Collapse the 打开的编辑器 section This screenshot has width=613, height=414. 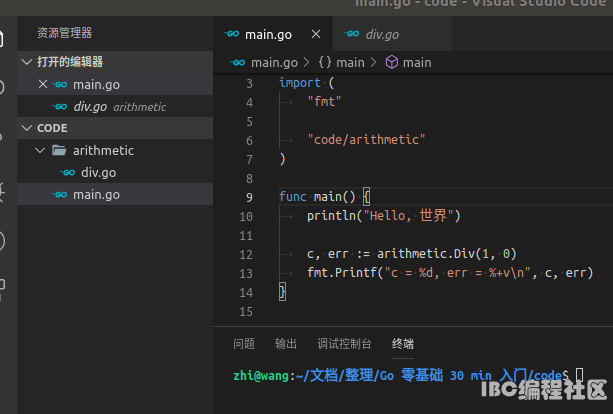pyautogui.click(x=27, y=62)
